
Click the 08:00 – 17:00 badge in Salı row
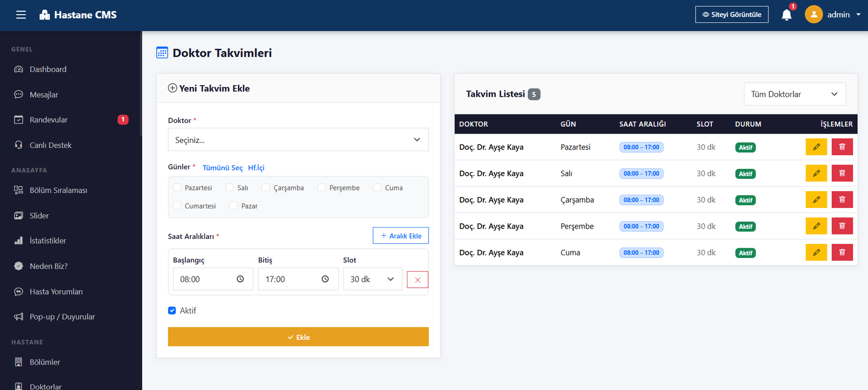click(x=641, y=174)
